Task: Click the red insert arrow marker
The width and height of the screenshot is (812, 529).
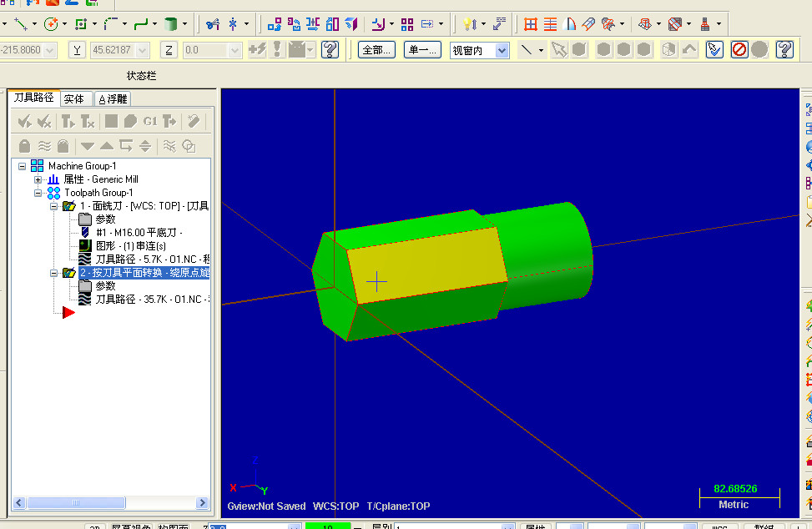Action: (68, 312)
